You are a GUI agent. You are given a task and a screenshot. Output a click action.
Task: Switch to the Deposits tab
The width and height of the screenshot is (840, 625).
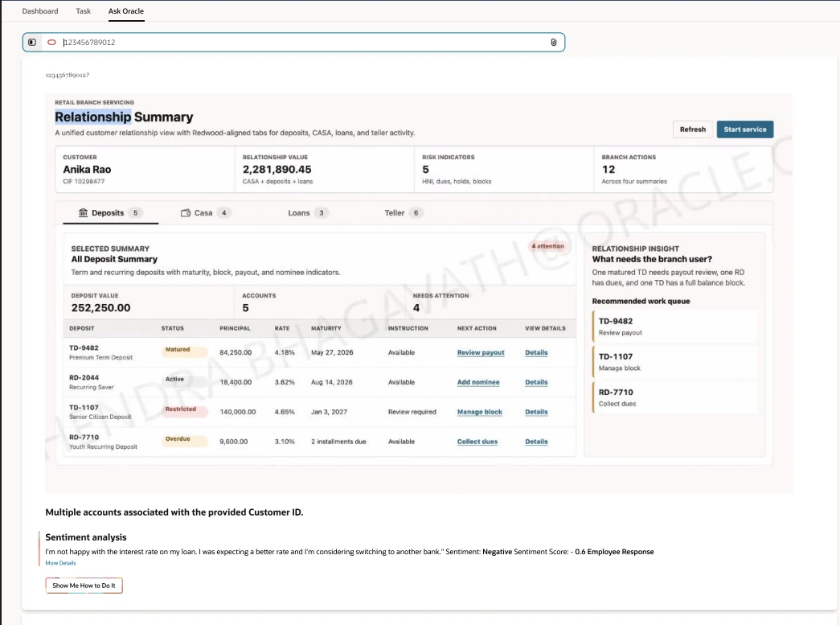pos(110,213)
